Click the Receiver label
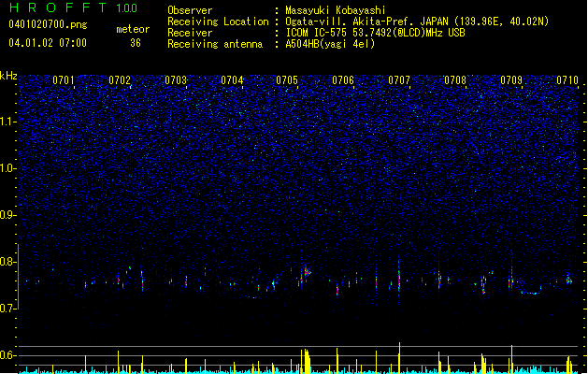Screen dimensions: 588x374 190,33
